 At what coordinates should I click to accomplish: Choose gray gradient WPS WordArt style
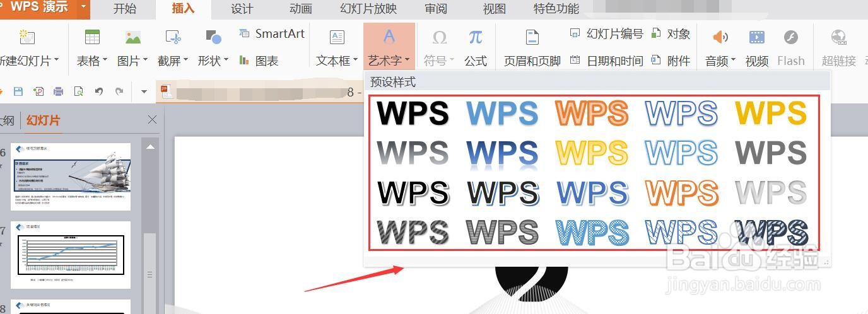point(413,153)
